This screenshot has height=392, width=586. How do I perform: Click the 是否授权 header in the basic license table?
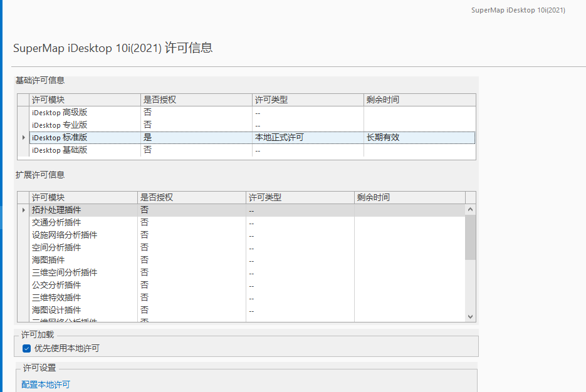tap(197, 100)
